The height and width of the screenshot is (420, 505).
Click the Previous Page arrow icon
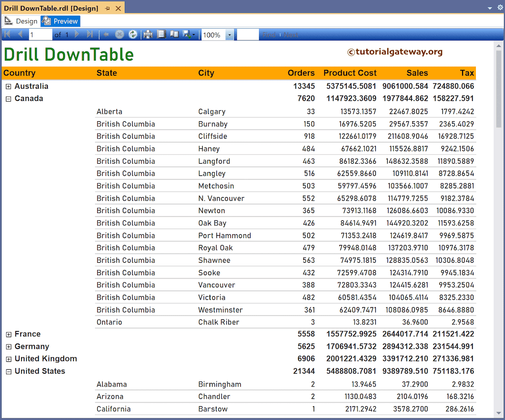click(x=19, y=35)
